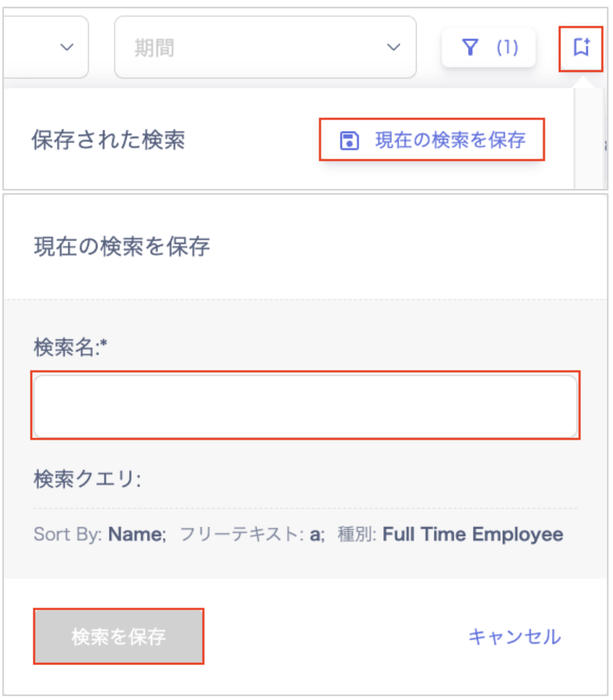Open the saved searches bookmark icon
The width and height of the screenshot is (613, 700).
click(x=581, y=48)
